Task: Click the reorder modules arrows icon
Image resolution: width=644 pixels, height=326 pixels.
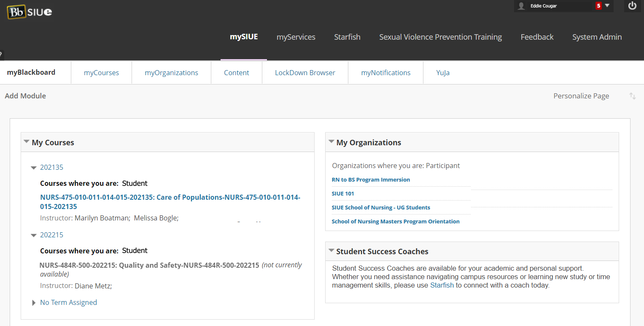Action: 632,96
